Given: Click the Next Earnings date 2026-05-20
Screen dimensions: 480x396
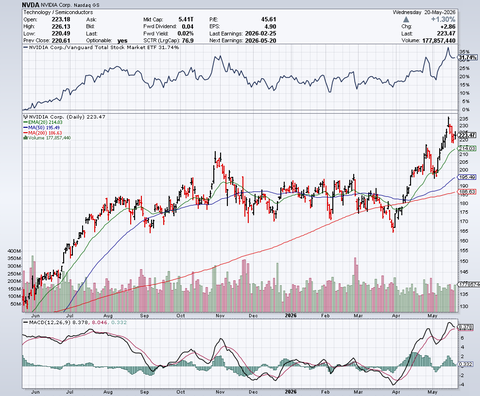Looking at the screenshot, I should click(x=260, y=40).
